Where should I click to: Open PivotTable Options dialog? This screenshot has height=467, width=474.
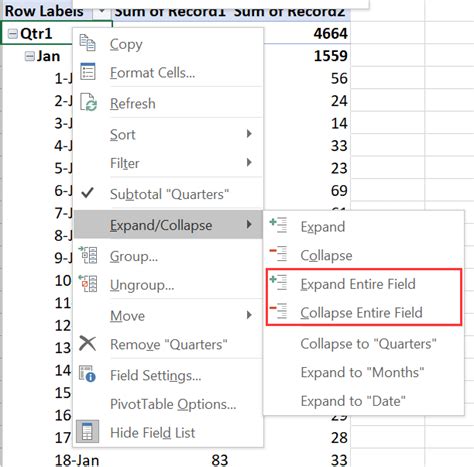click(x=173, y=404)
